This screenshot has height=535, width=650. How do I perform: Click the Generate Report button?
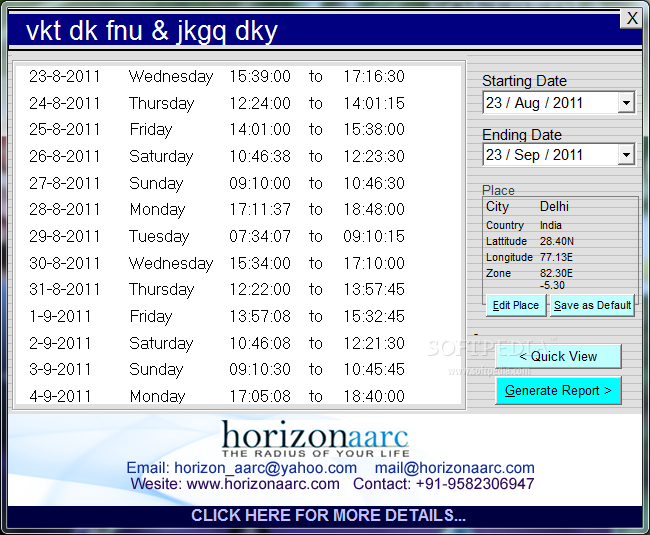coord(558,390)
